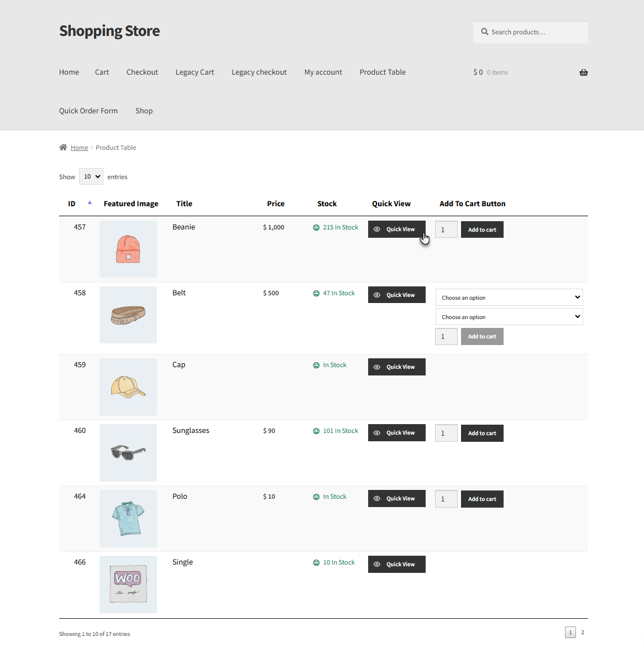Go to the Quick Order Form page

88,111
